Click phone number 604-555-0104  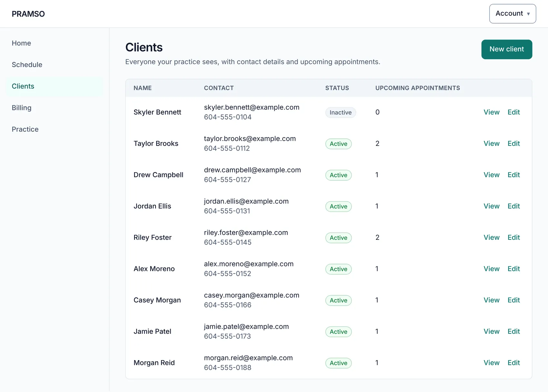228,117
